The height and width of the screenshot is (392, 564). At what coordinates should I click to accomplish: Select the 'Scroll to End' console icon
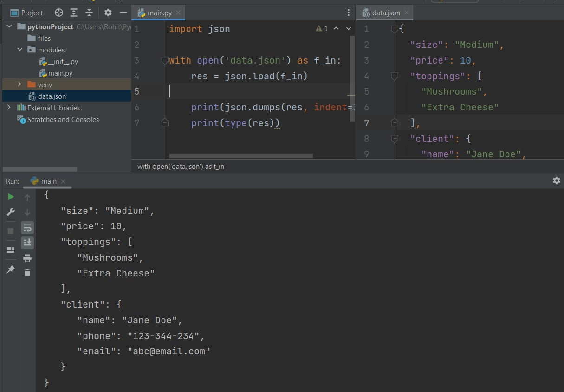click(27, 242)
